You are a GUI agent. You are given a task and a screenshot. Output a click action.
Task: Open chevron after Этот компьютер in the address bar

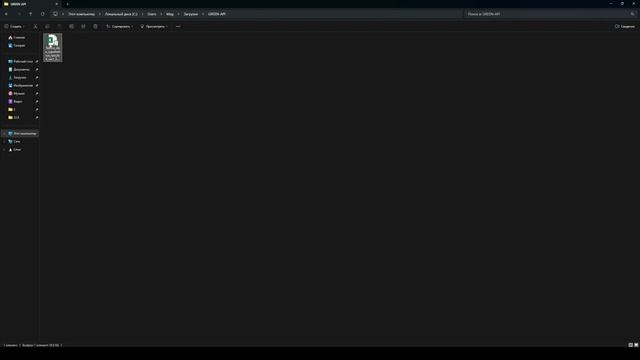100,14
